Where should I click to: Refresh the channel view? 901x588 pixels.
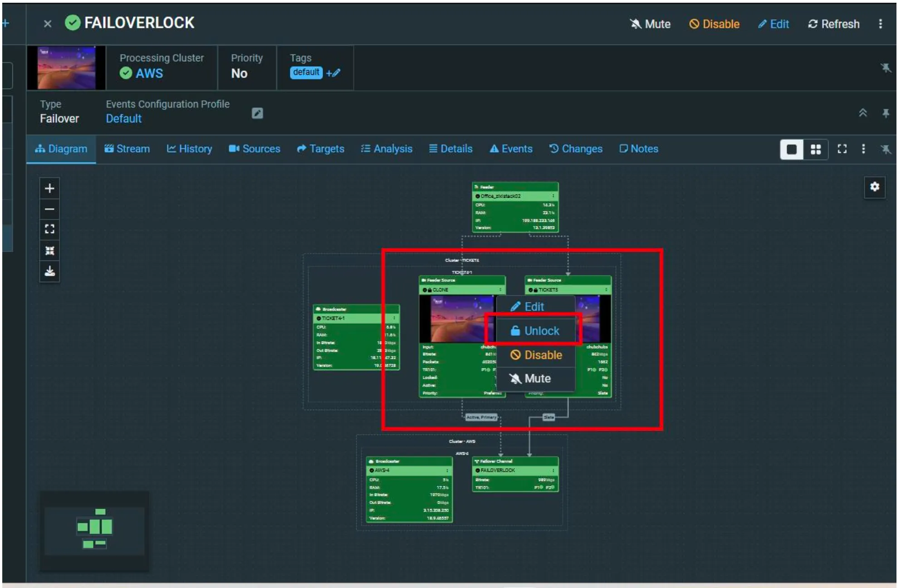coord(833,24)
